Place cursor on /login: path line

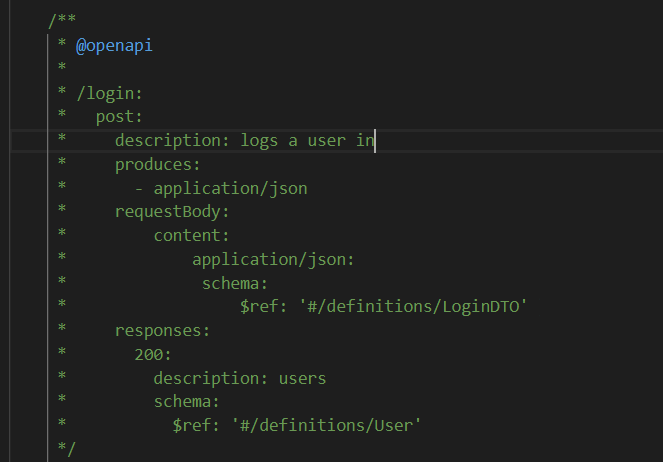pos(109,93)
